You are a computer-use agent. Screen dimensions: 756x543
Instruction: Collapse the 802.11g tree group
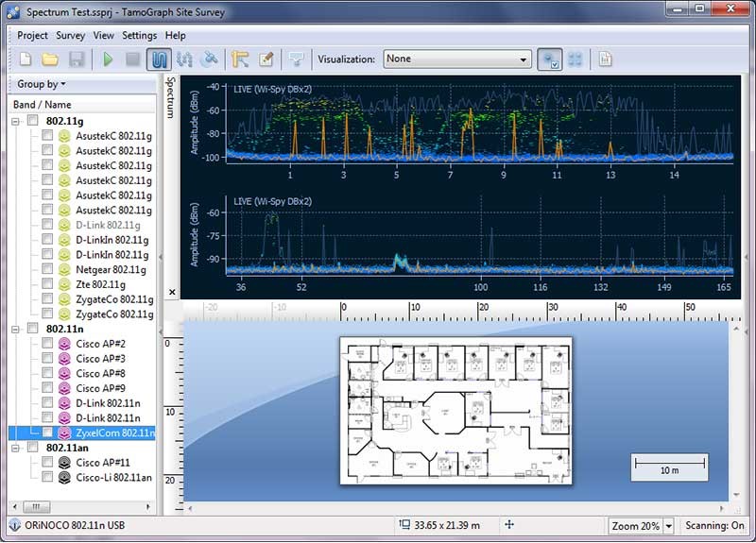(x=17, y=121)
